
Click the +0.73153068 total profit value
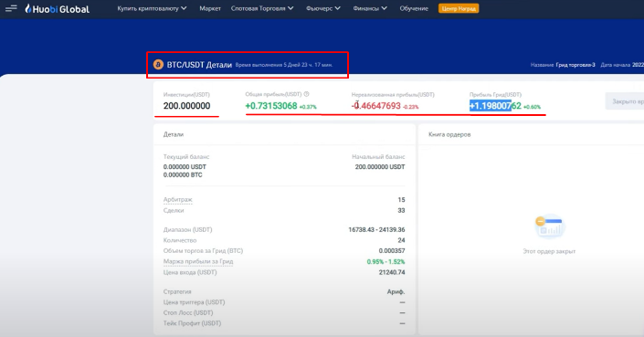tap(271, 106)
